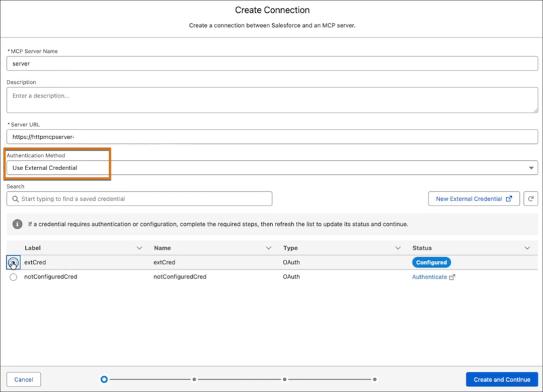The height and width of the screenshot is (392, 543).
Task: Click the notConfiguredCred label cell
Action: click(50, 277)
